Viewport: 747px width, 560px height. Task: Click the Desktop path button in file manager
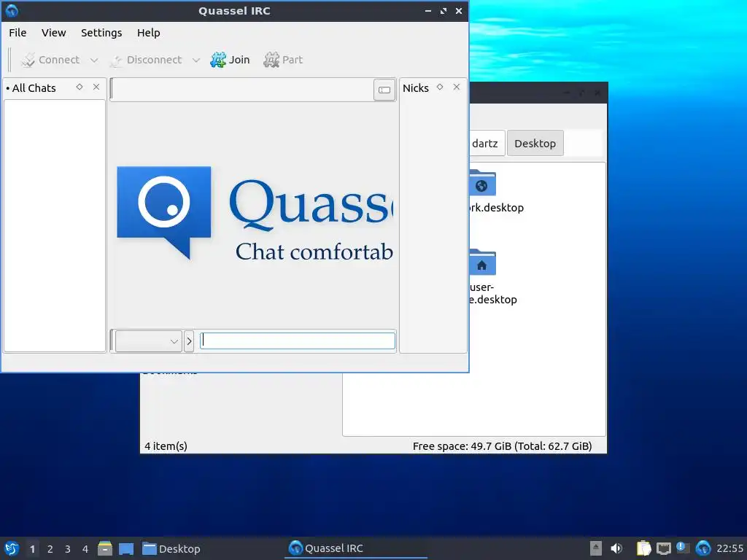coord(535,144)
